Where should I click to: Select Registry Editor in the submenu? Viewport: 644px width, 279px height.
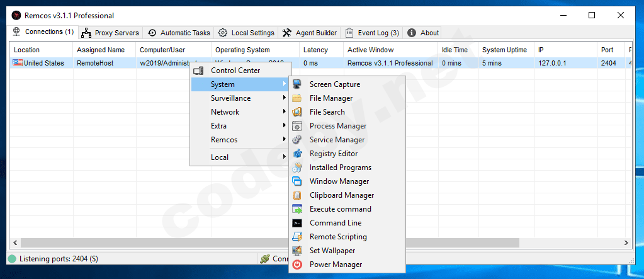333,154
